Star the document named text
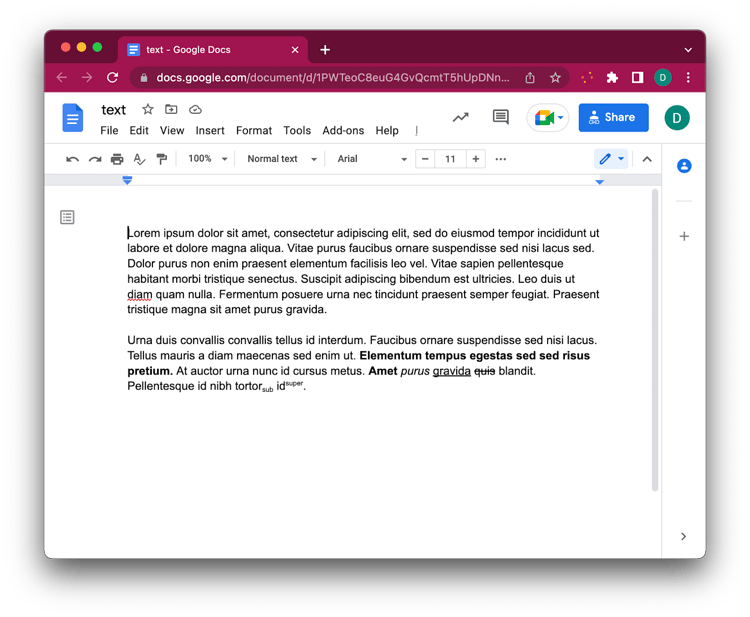 tap(147, 110)
